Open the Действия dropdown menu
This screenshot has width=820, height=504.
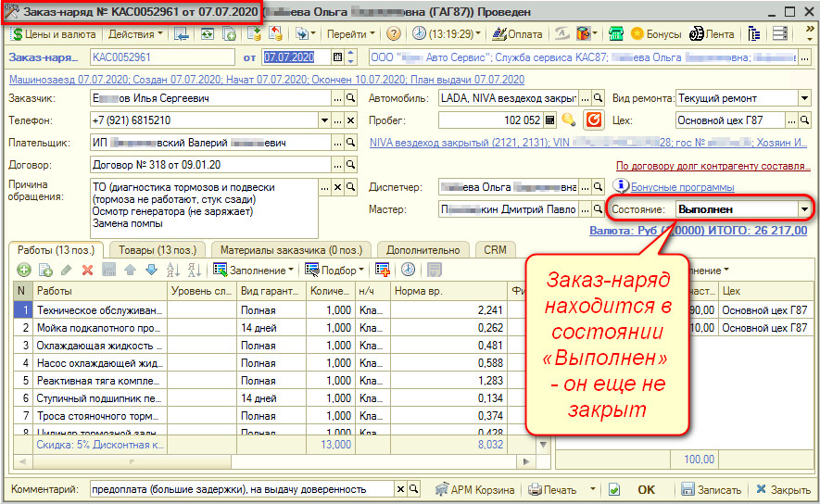click(x=135, y=34)
